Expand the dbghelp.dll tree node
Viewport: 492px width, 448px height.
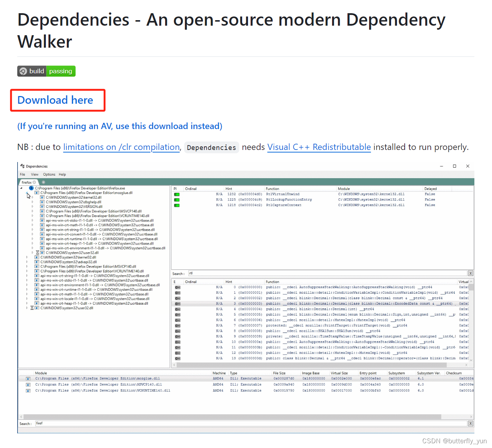tap(32, 202)
